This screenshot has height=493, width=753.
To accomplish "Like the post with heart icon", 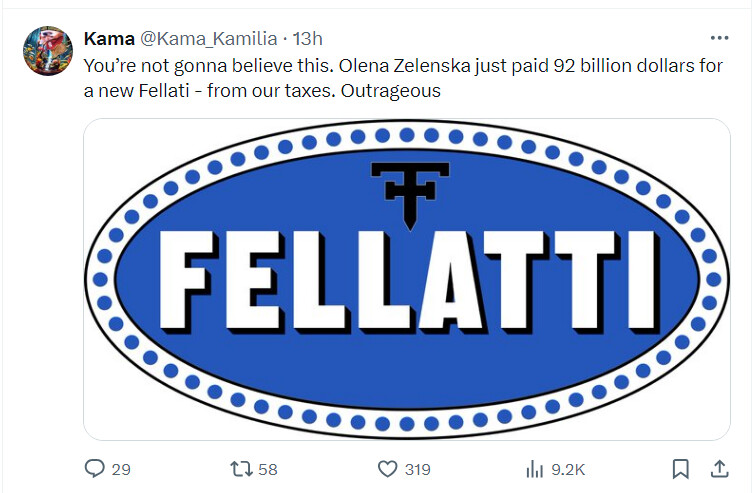I will [388, 469].
